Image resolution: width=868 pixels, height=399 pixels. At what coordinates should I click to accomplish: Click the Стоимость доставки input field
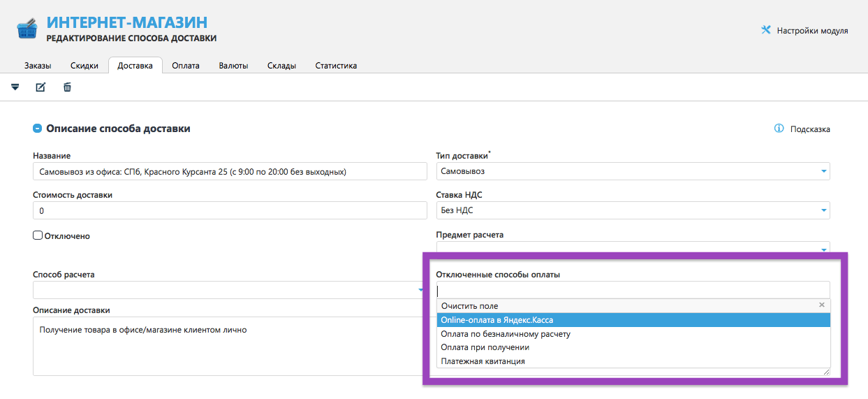pos(230,210)
